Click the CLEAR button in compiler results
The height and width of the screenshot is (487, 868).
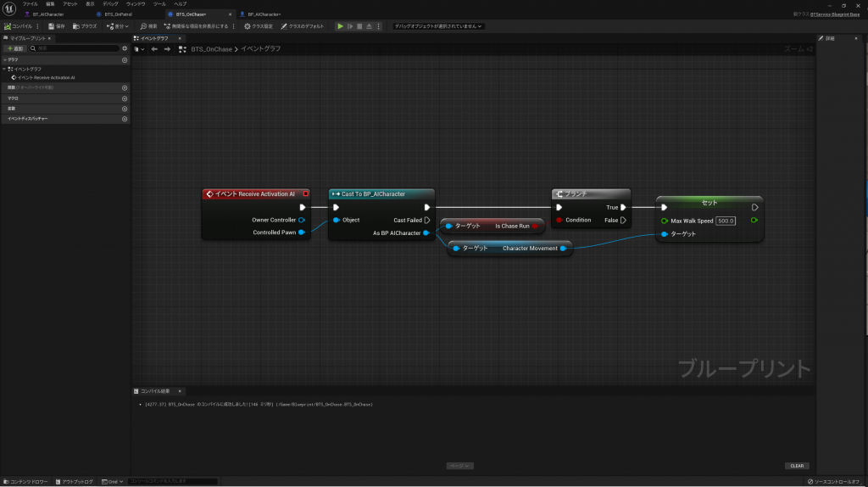(x=797, y=466)
